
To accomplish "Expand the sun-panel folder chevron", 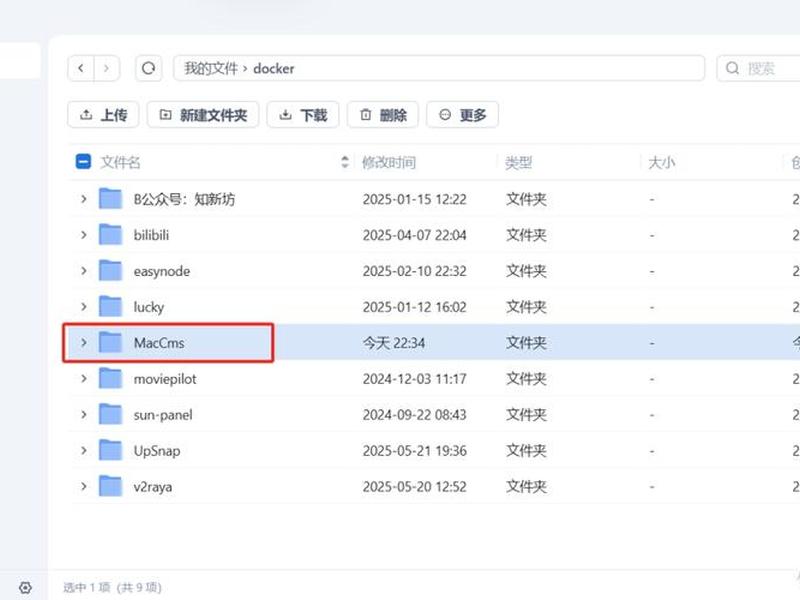I will pyautogui.click(x=84, y=415).
